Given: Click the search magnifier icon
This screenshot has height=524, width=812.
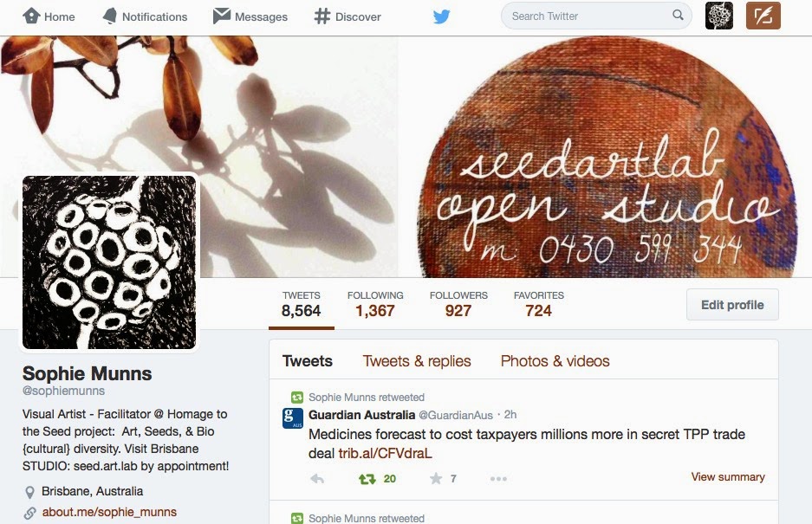Looking at the screenshot, I should pos(678,16).
